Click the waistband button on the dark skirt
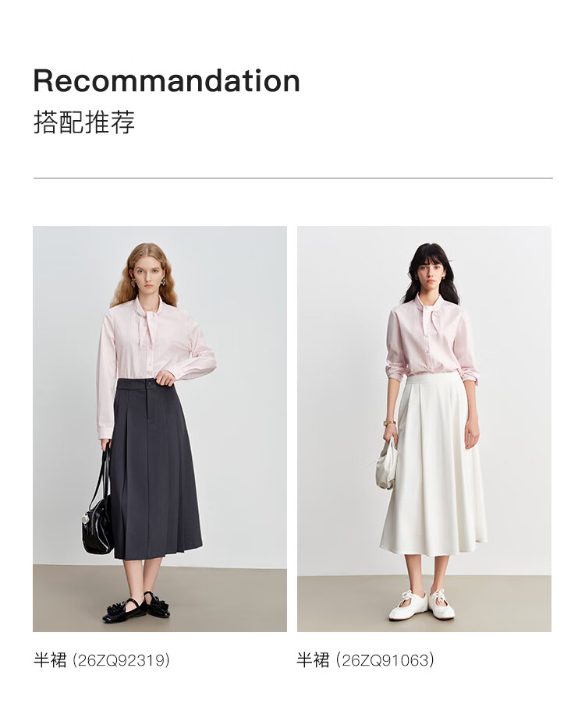This screenshot has height=728, width=585. (149, 383)
